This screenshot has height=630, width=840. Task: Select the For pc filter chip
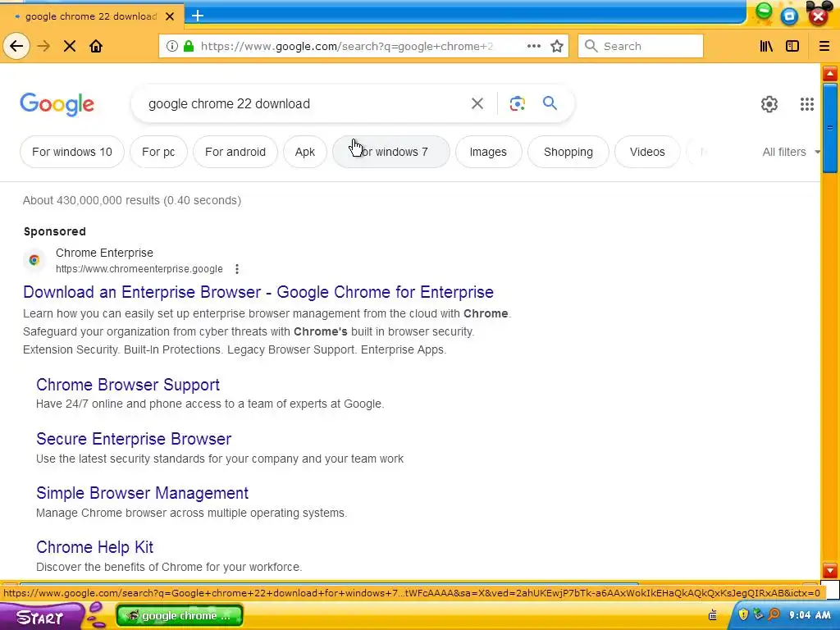[x=158, y=152]
